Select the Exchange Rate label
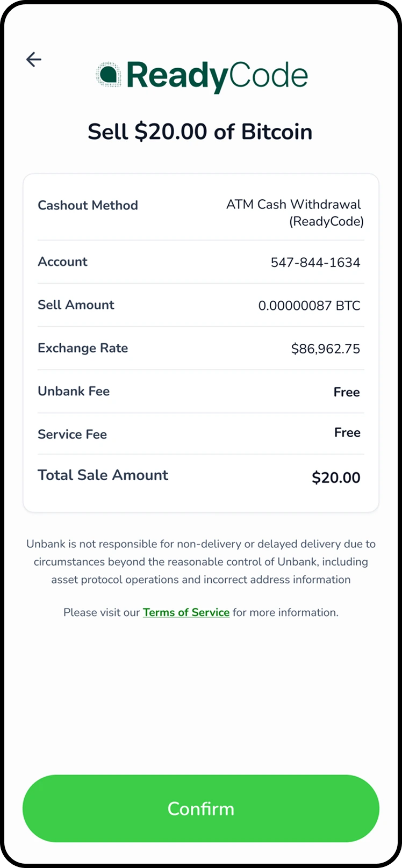 83,348
